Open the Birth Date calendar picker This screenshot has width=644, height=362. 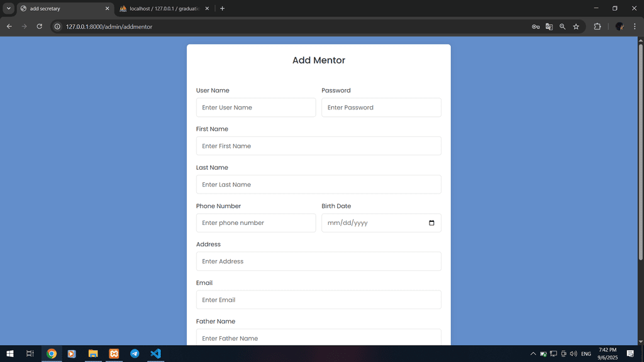point(431,223)
